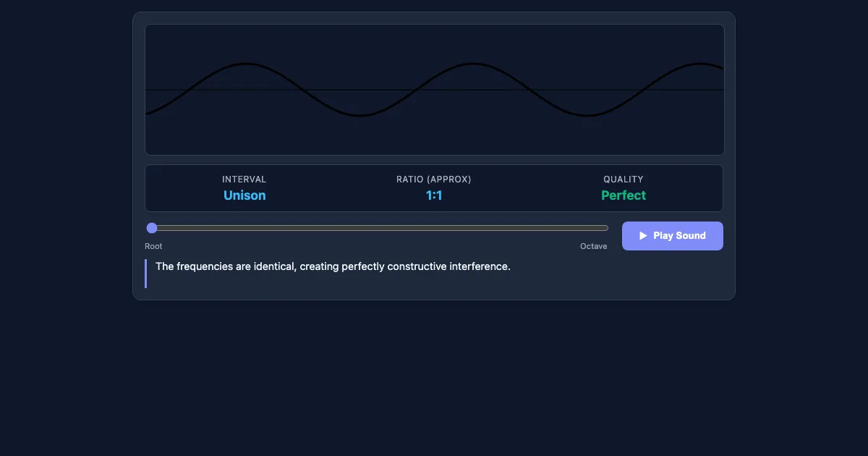The image size is (868, 456).
Task: Select the '1:1' ratio value
Action: (x=434, y=195)
